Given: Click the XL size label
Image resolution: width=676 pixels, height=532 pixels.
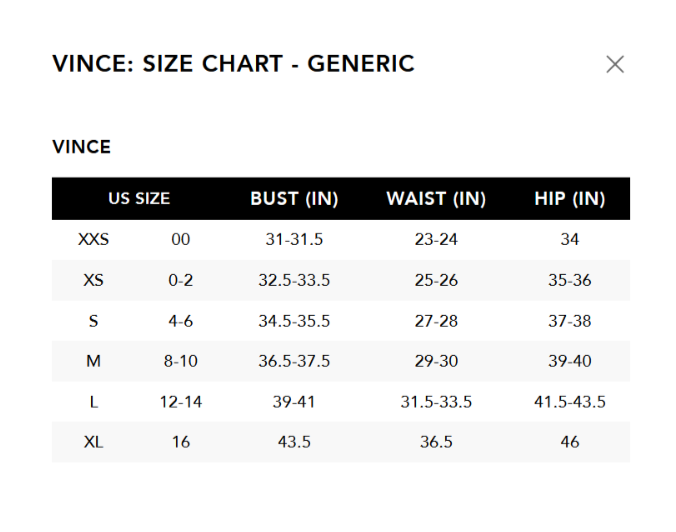Looking at the screenshot, I should (93, 442).
